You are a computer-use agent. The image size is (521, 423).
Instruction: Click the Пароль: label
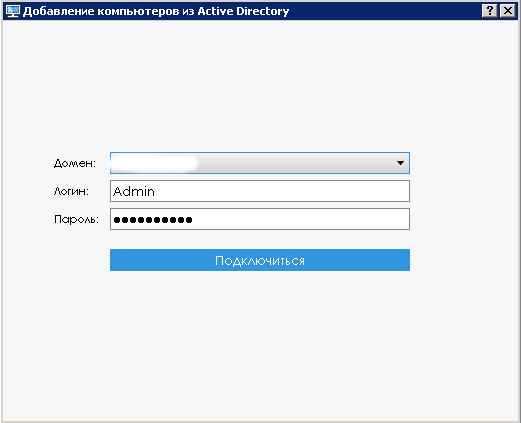point(76,219)
